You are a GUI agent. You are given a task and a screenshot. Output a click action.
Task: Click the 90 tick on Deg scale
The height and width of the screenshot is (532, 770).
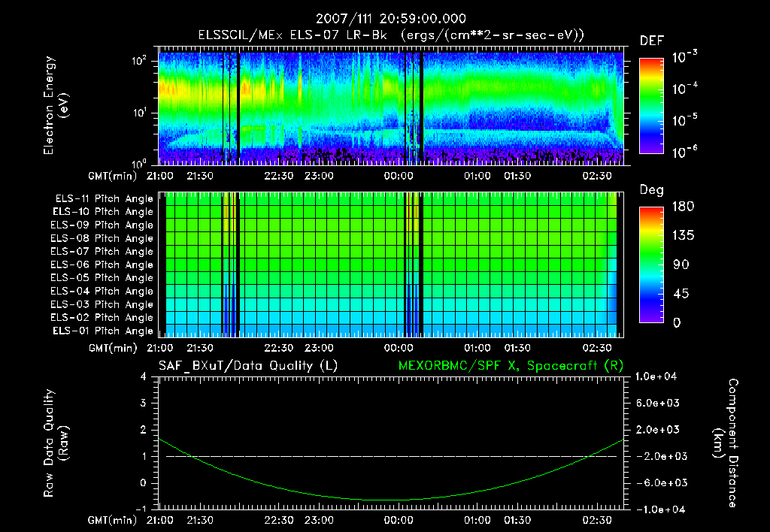pos(681,265)
